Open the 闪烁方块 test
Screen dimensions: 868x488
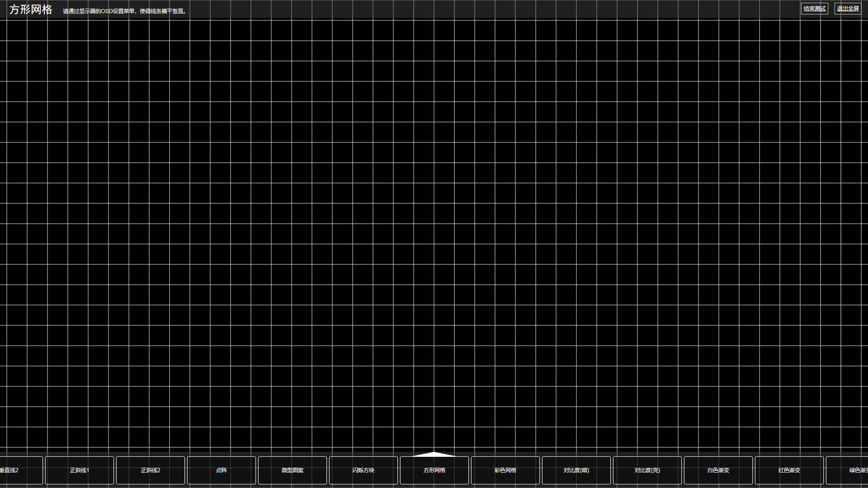coord(363,470)
